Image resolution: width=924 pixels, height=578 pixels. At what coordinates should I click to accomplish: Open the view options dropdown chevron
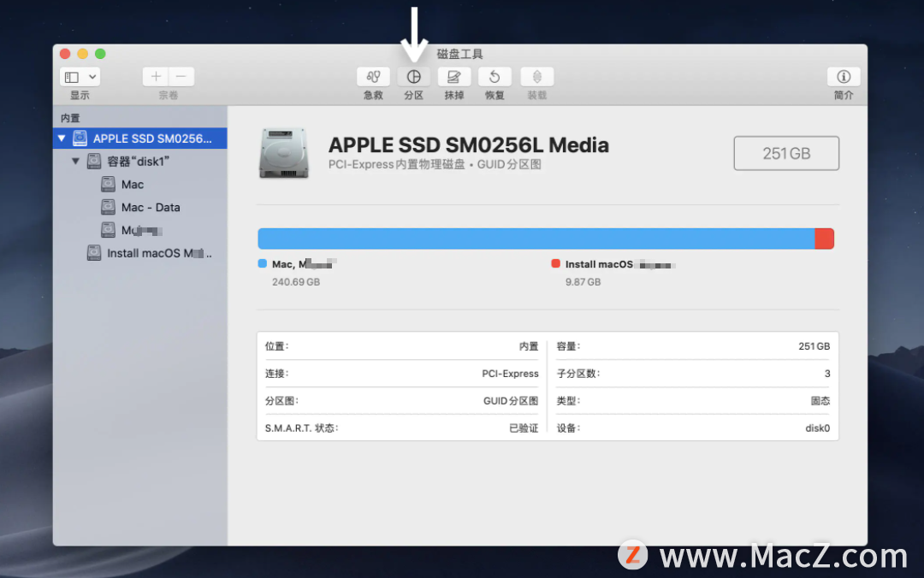click(x=92, y=77)
